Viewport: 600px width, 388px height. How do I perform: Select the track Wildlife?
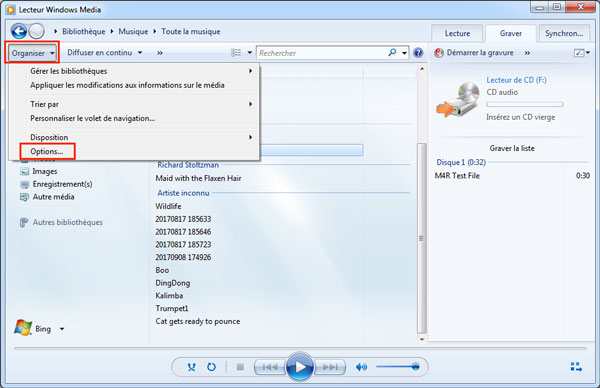point(168,206)
